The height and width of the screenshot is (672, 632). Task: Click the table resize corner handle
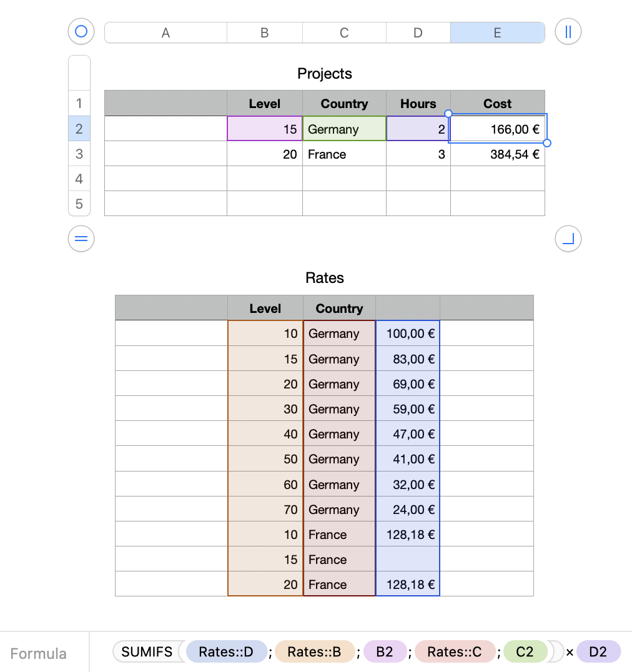point(568,239)
